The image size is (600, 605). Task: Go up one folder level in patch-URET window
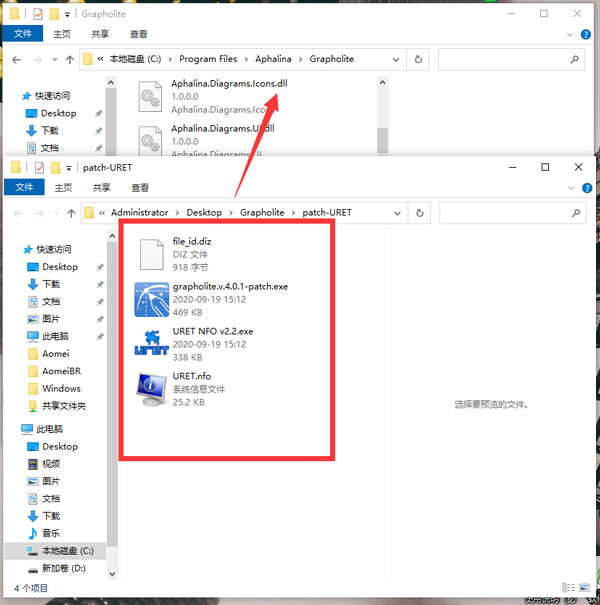(x=71, y=213)
